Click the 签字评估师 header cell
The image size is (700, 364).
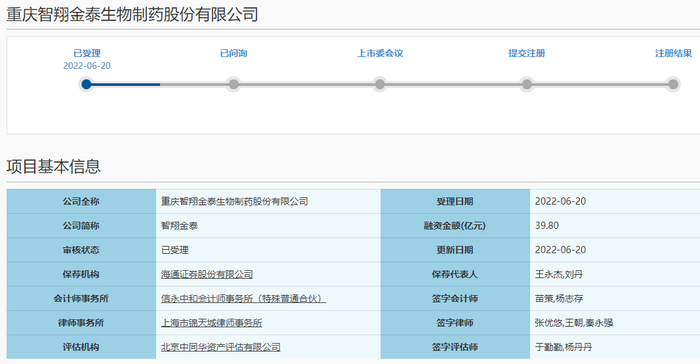coord(455,347)
